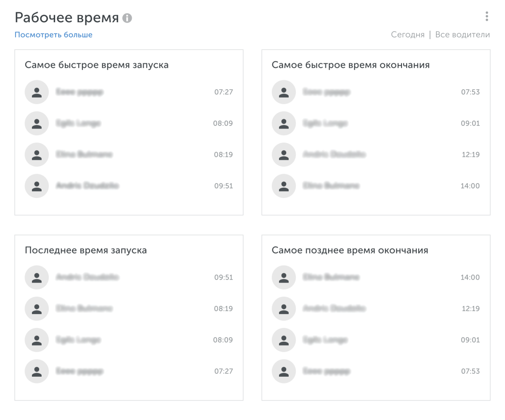Click the Последнее время запуска card heading
The width and height of the screenshot is (505, 420).
(x=86, y=251)
